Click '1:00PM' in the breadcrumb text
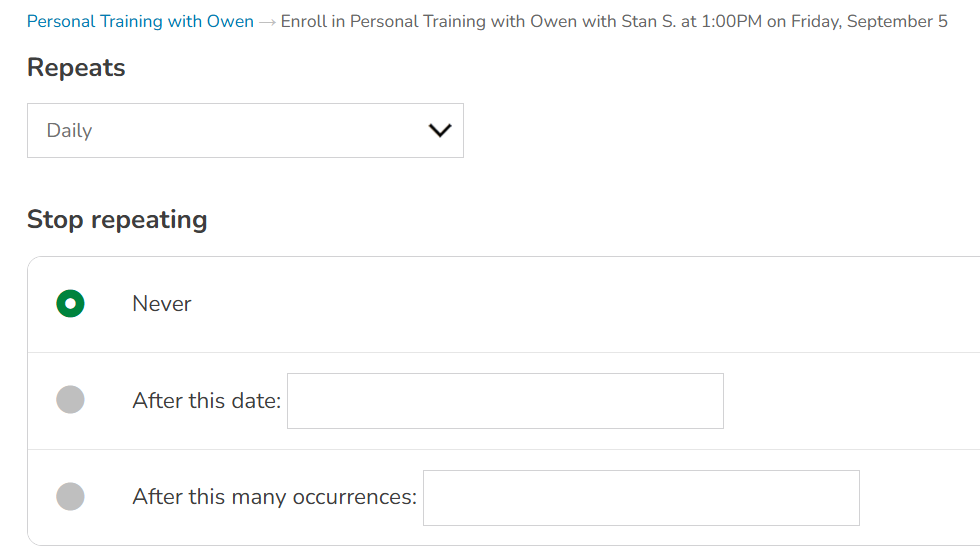 [x=730, y=21]
